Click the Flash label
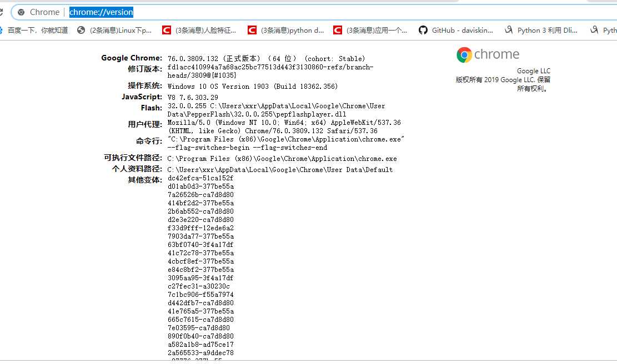 click(x=152, y=108)
